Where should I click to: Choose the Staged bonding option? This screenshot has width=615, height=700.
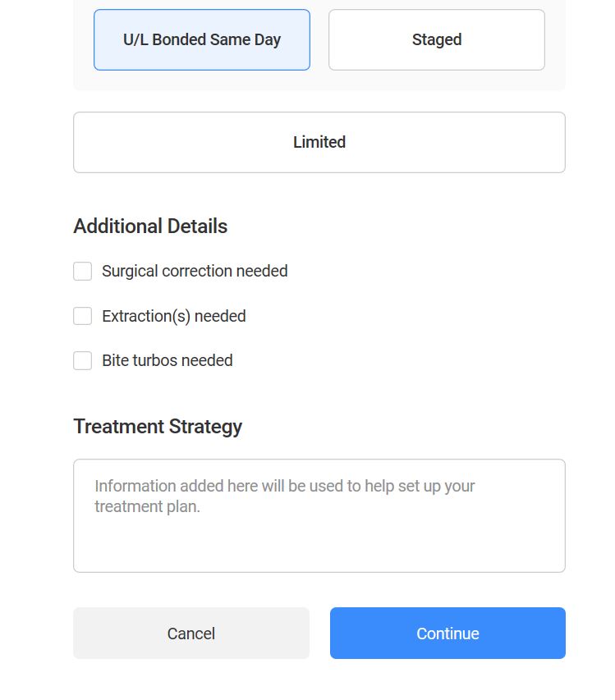(436, 39)
